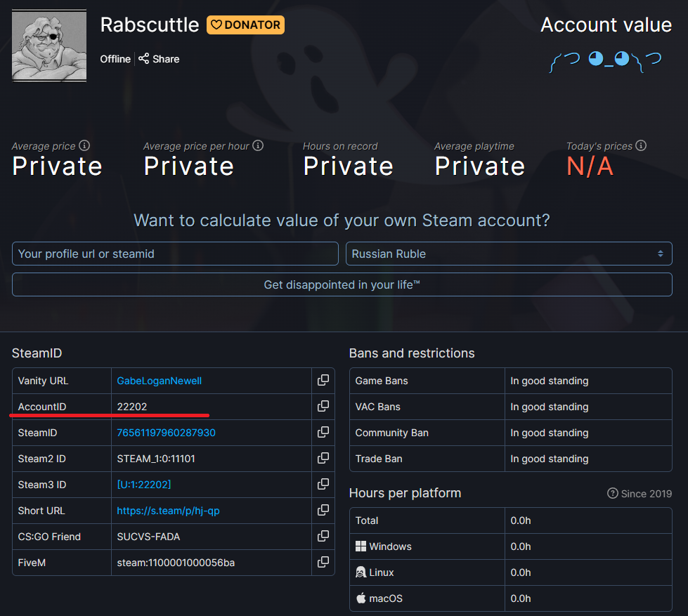Click the Windows platform row
Image resolution: width=688 pixels, height=616 pixels.
[511, 546]
